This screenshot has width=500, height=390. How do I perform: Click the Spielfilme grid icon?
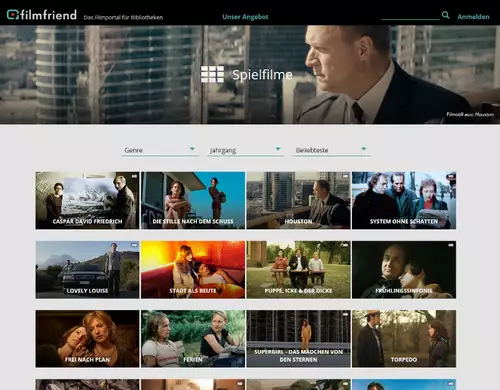coord(212,74)
